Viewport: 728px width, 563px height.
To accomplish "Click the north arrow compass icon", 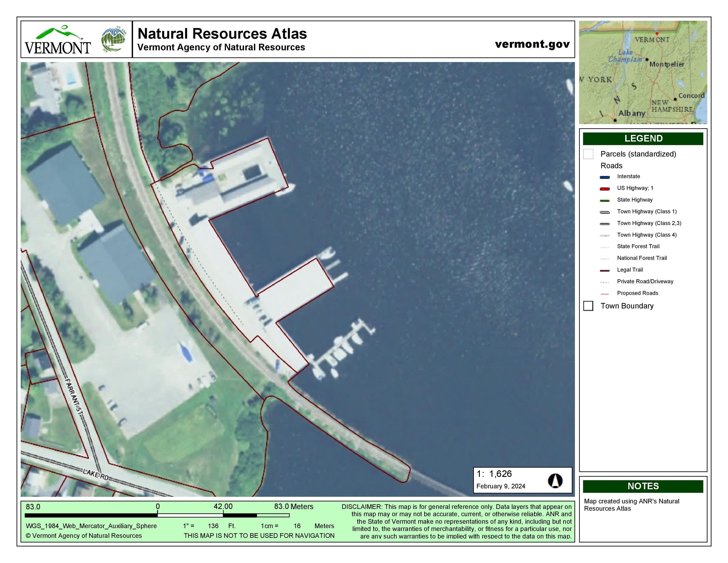I will point(555,481).
